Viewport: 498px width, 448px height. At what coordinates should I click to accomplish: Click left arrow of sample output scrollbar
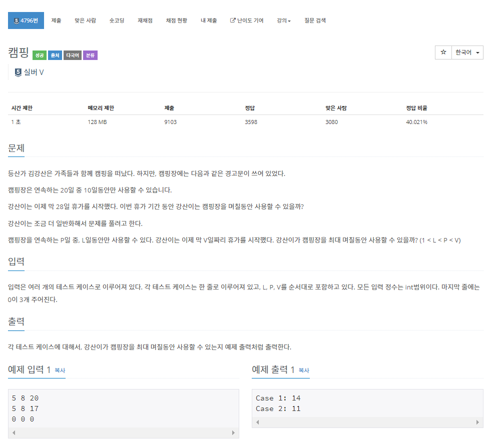pos(258,422)
